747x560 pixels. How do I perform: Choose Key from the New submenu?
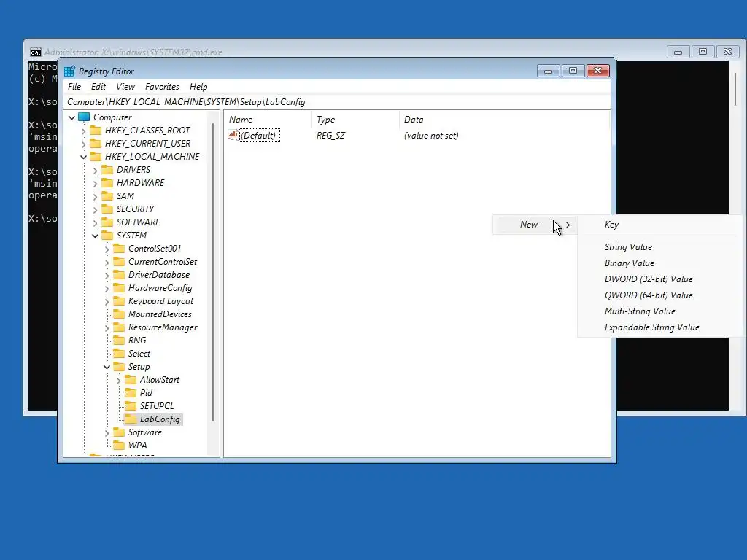click(x=659, y=225)
